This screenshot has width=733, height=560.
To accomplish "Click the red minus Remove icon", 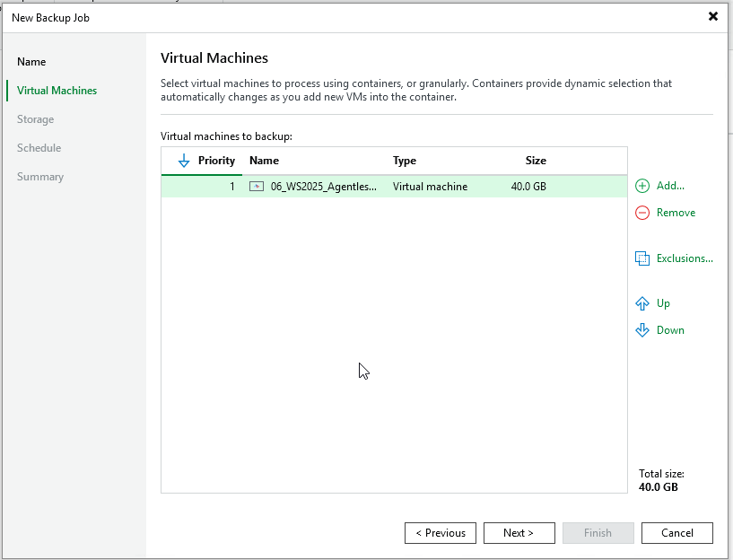I will click(x=641, y=213).
